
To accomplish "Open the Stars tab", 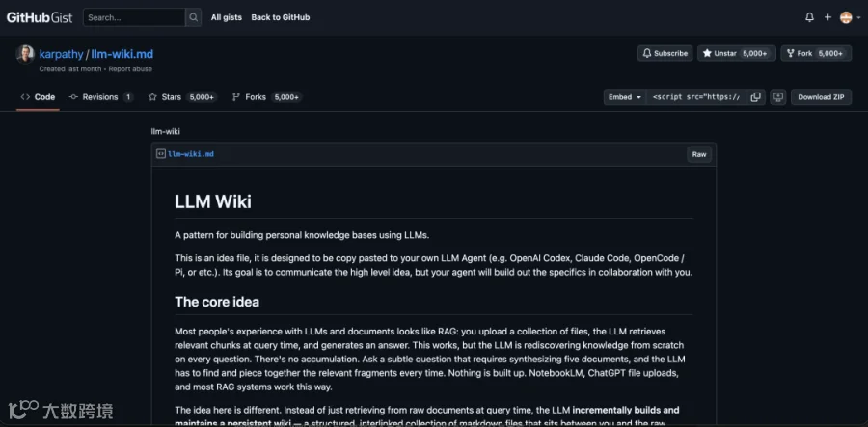I will (182, 97).
